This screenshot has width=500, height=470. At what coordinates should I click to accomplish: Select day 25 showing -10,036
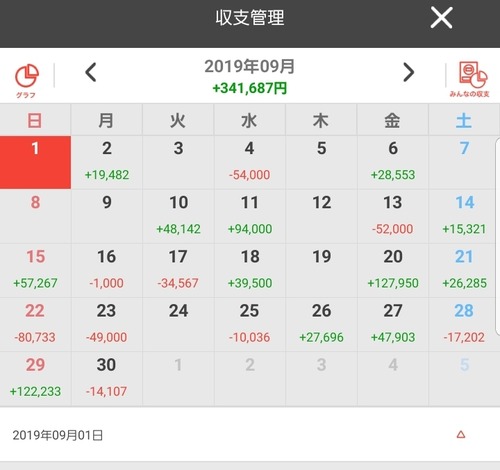point(250,325)
